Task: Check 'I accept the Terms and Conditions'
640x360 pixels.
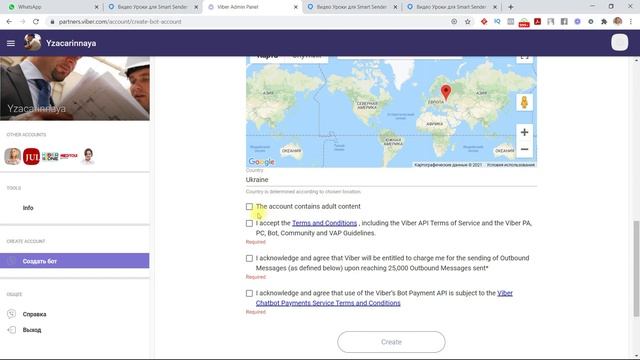Action: click(x=249, y=223)
